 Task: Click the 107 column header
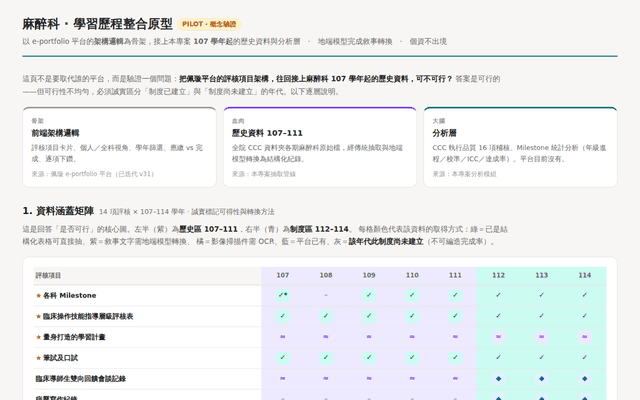pyautogui.click(x=282, y=275)
